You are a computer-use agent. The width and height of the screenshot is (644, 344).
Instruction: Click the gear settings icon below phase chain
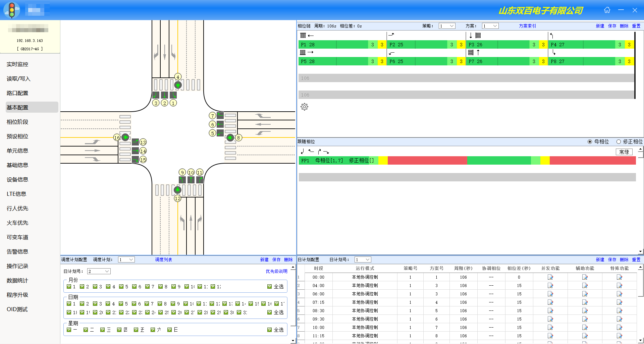coord(304,107)
